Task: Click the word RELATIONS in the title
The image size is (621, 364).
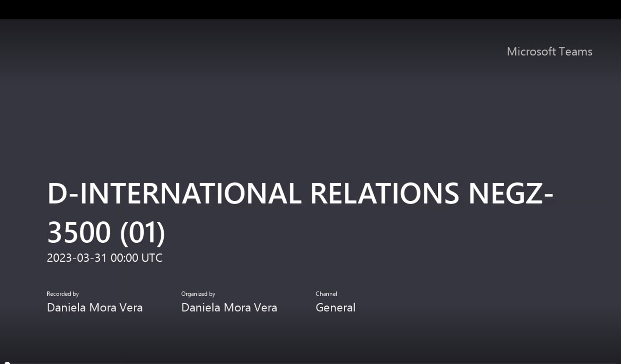Action: pyautogui.click(x=385, y=193)
